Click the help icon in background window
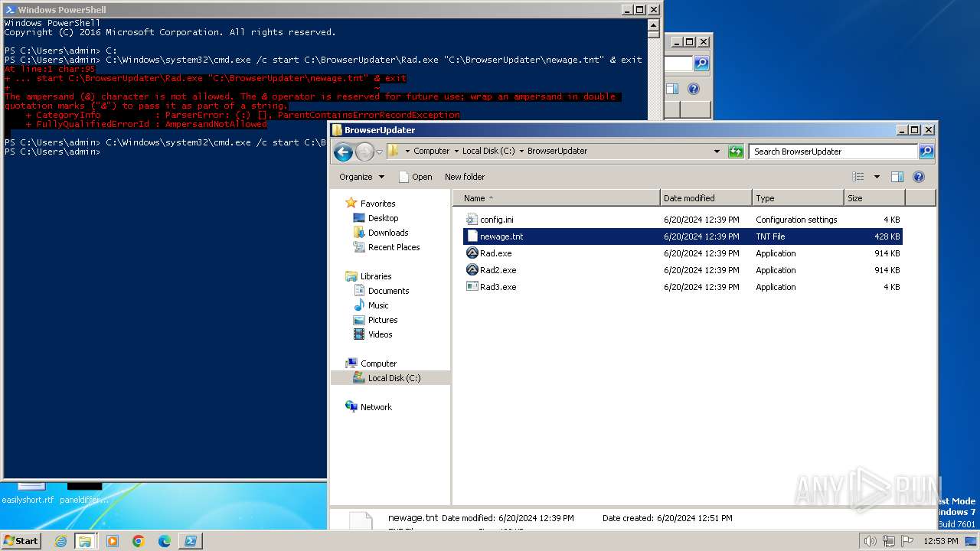The image size is (980, 551). click(694, 89)
